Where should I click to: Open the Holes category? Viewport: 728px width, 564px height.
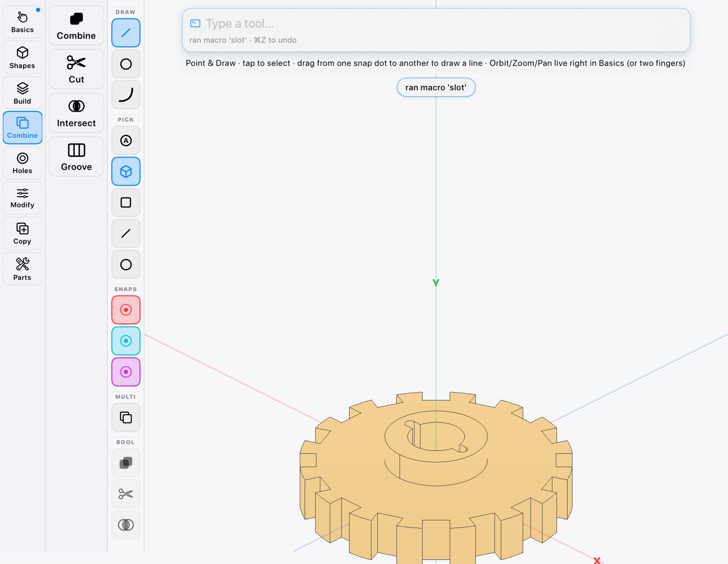[x=22, y=163]
